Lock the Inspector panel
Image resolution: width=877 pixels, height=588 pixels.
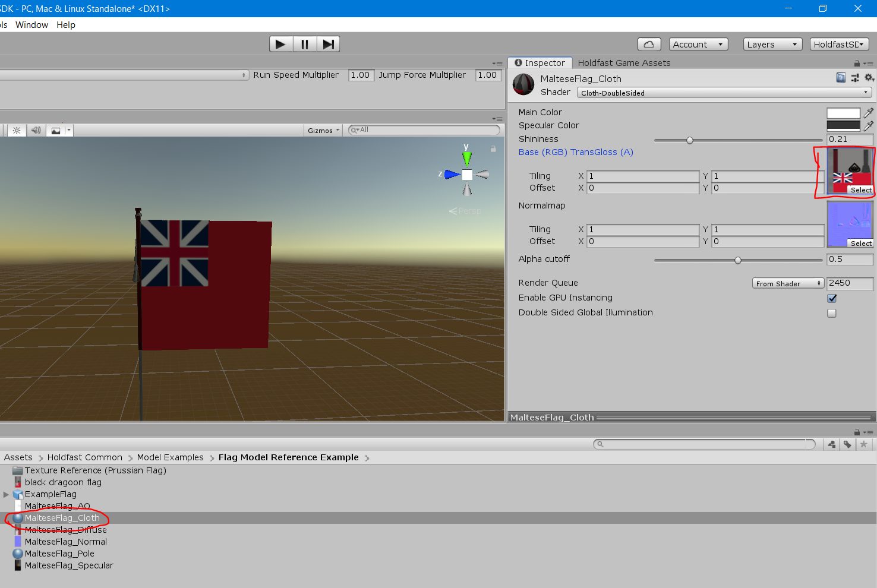pyautogui.click(x=857, y=63)
